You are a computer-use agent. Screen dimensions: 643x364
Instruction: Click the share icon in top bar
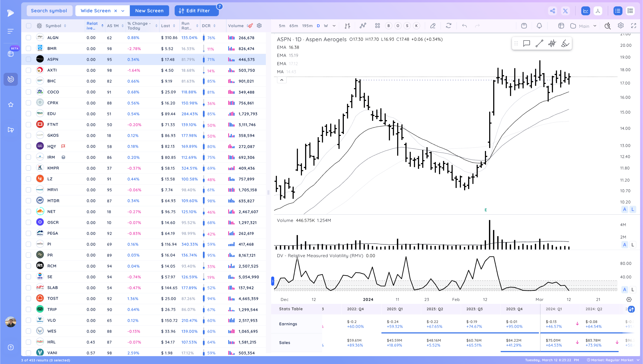[552, 11]
